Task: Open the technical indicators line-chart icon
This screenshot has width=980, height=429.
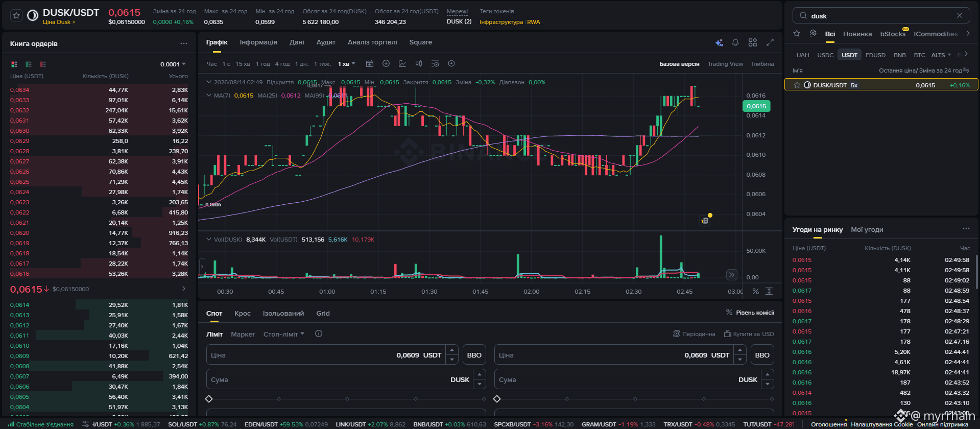Action: coord(402,64)
